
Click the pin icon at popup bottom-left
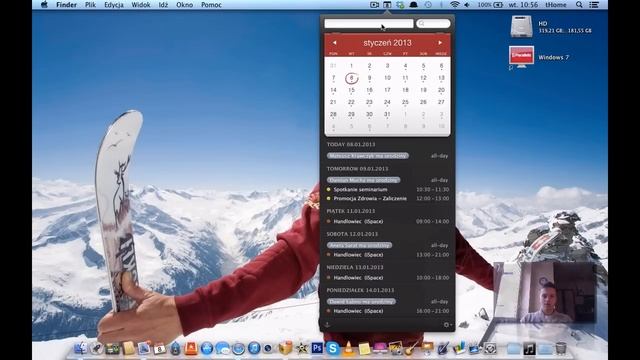point(327,325)
